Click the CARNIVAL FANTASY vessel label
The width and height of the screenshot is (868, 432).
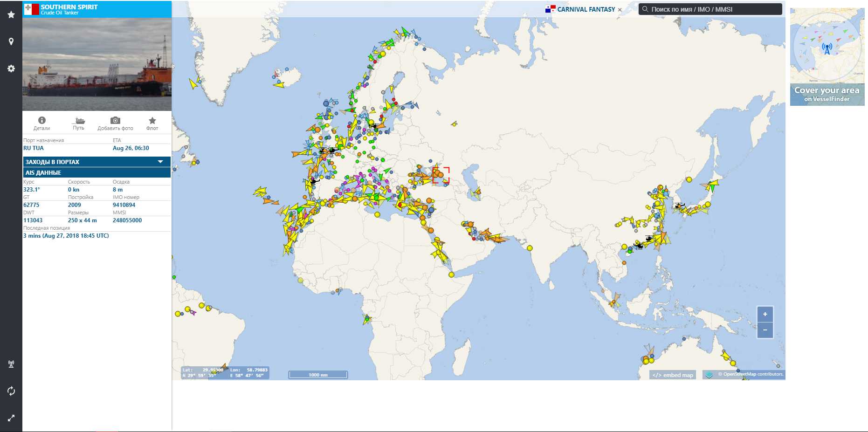[586, 9]
